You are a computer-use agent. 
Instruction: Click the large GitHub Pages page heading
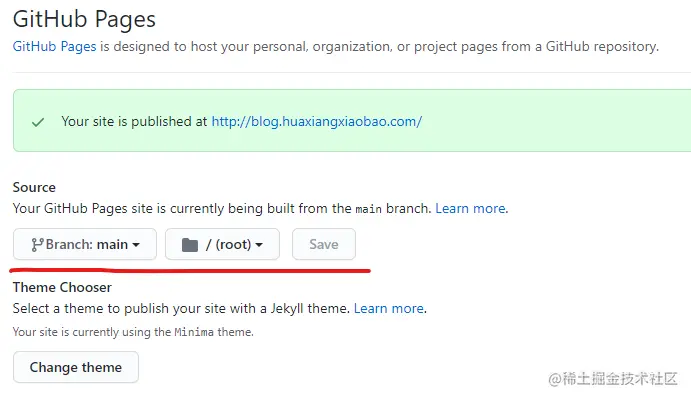coord(84,17)
